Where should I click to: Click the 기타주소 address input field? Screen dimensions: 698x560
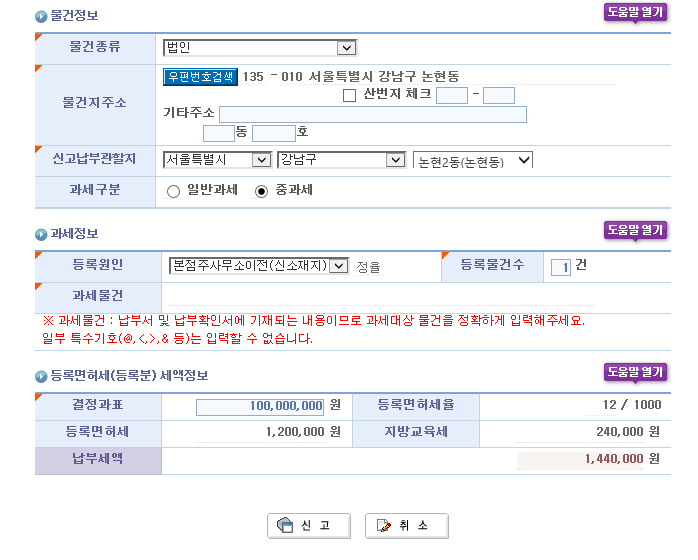[x=372, y=114]
